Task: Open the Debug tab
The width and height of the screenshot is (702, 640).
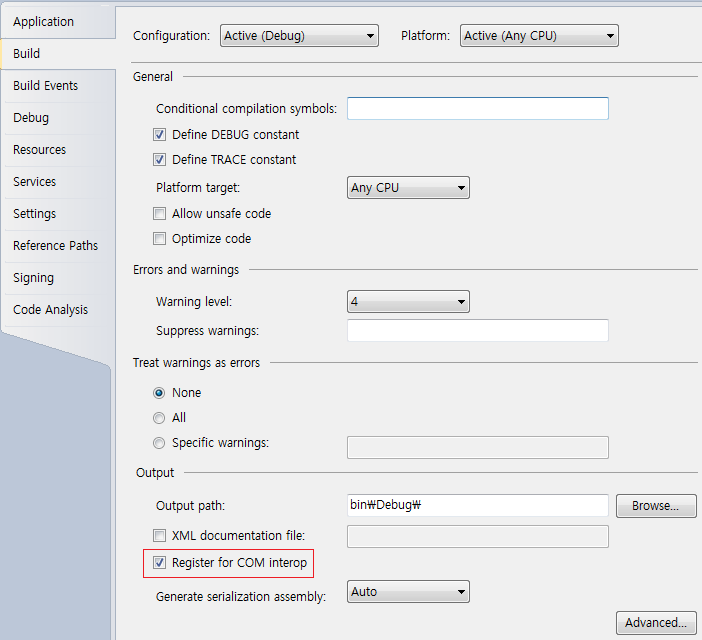Action: click(58, 118)
